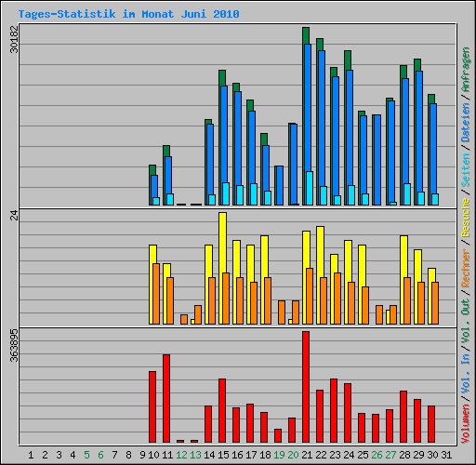Click day label 24 on x-axis
Screen dimensions: 476x465
(x=349, y=455)
